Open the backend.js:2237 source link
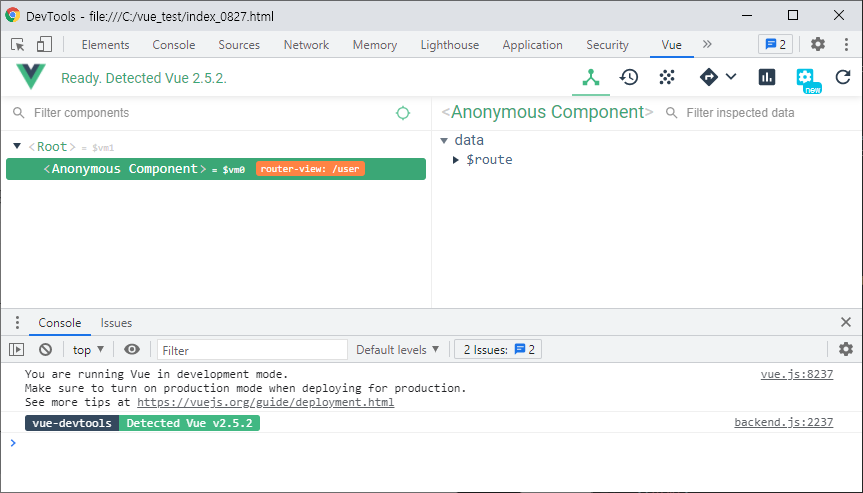 click(x=784, y=423)
